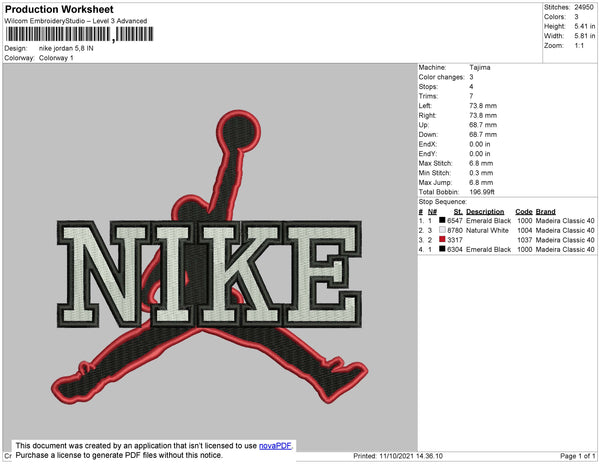Click the 'EndY:' label
This screenshot has height=464, width=600.
(427, 154)
